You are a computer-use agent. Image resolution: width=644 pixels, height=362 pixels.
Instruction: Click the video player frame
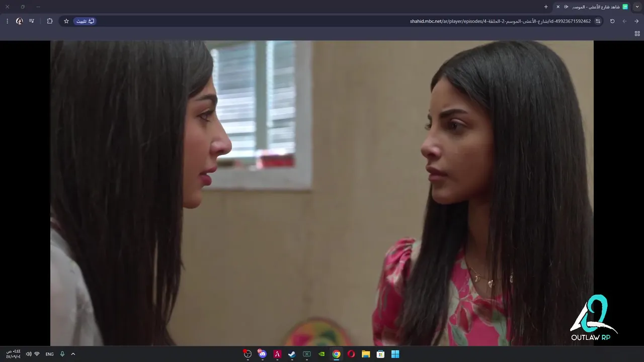pos(322,193)
